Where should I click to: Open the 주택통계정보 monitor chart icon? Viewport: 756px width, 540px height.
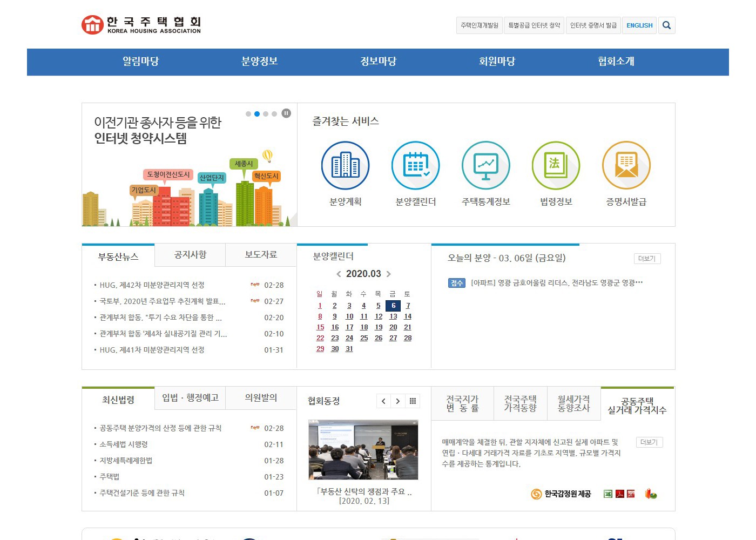[x=486, y=165]
